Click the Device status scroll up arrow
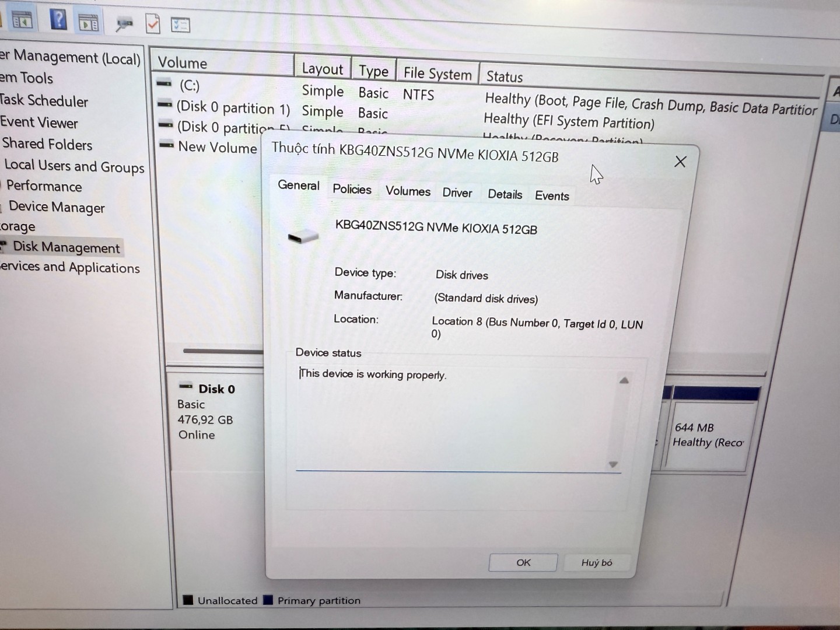The image size is (840, 630). coord(624,380)
